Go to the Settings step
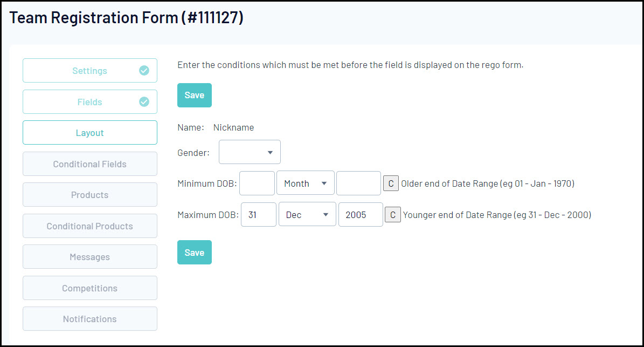644x347 pixels. coord(89,71)
